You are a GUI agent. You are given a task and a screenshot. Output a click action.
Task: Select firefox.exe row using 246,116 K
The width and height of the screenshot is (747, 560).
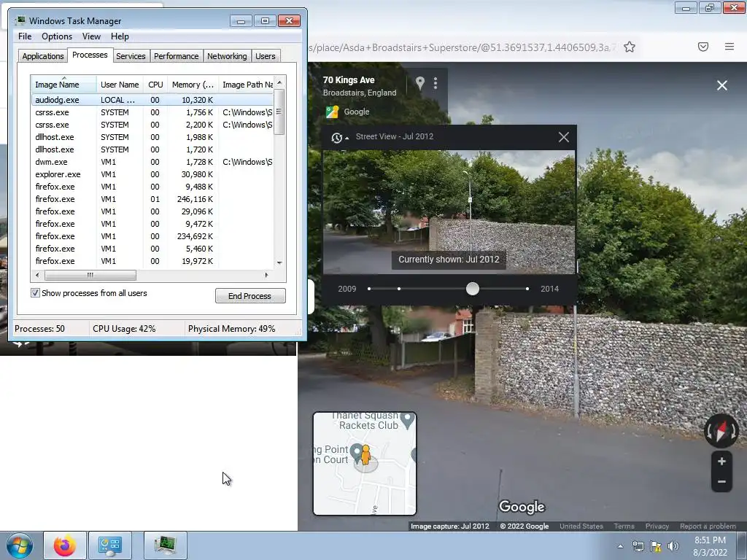pos(152,199)
